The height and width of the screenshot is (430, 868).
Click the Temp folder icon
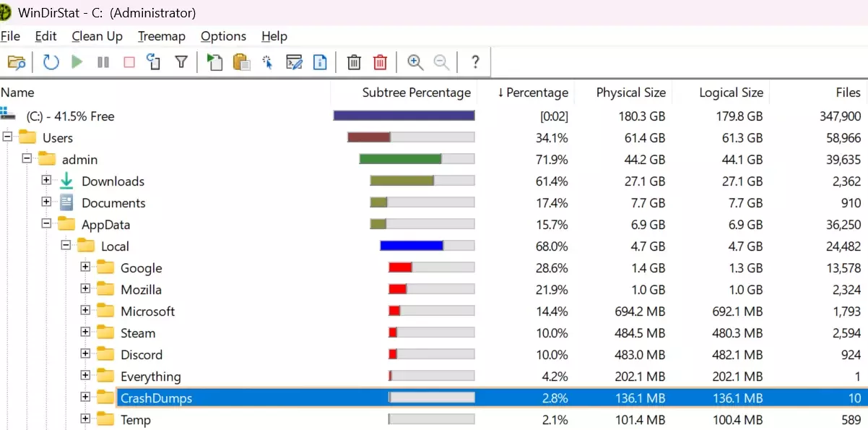pos(105,419)
